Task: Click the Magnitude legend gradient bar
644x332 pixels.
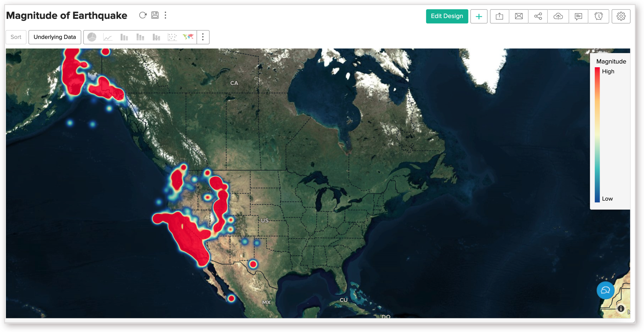Action: [x=597, y=135]
